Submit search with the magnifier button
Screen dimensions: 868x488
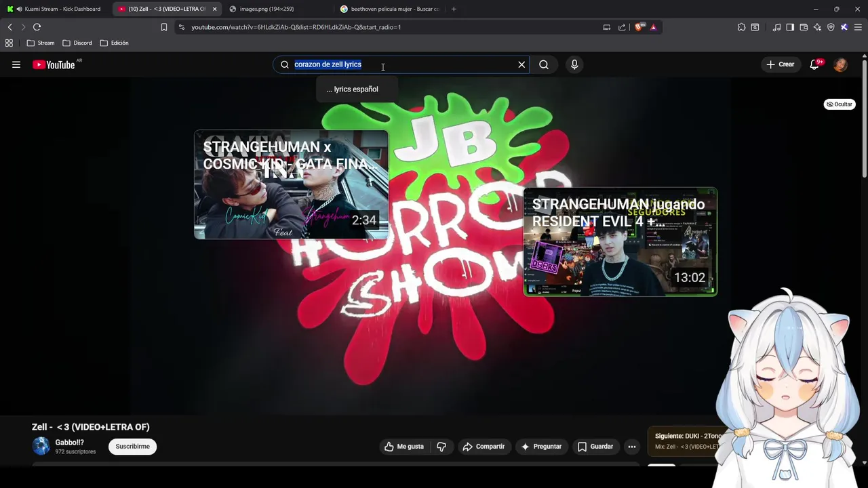tap(544, 64)
